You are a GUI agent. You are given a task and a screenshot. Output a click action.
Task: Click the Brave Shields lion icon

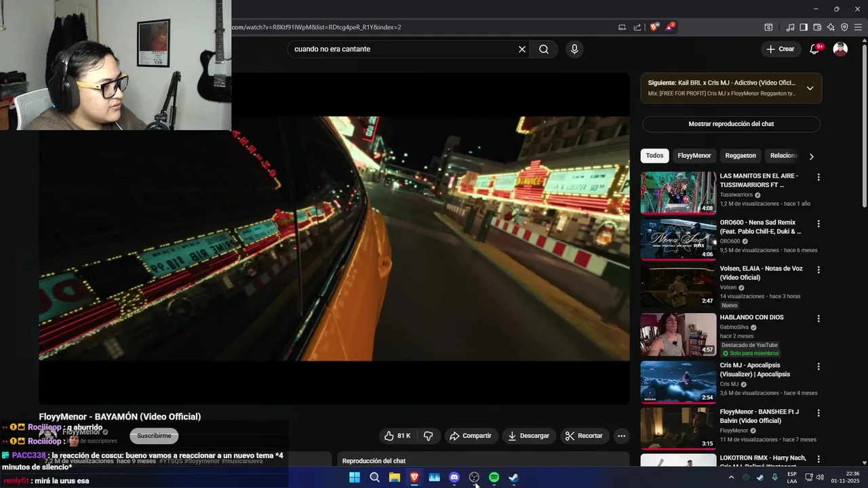pyautogui.click(x=654, y=27)
